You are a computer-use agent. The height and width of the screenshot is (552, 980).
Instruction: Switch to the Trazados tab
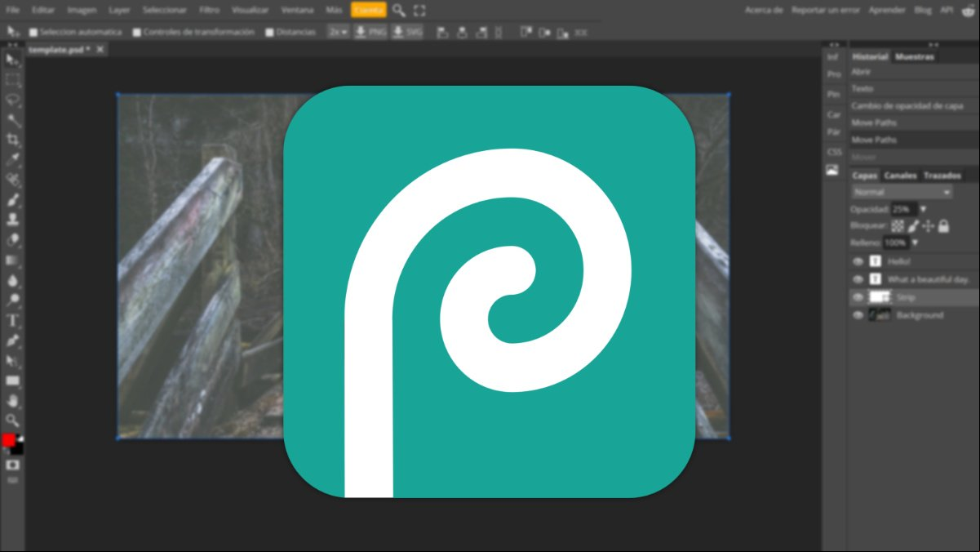[942, 176]
